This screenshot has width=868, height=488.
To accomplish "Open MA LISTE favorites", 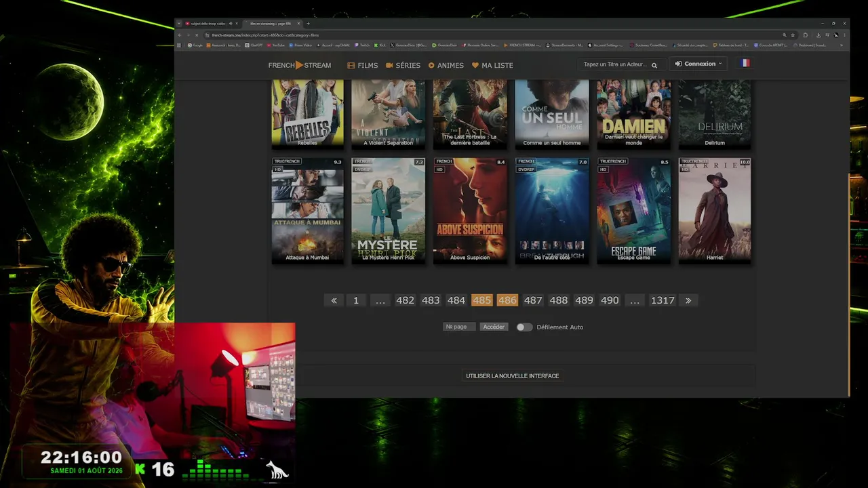I will 492,65.
